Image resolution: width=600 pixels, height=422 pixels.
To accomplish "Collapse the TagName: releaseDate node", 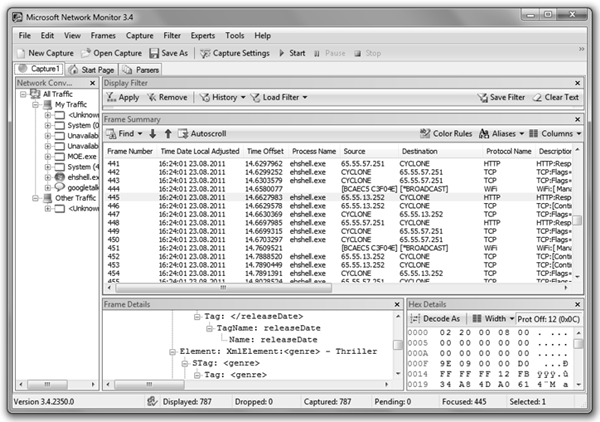I will pos(209,328).
